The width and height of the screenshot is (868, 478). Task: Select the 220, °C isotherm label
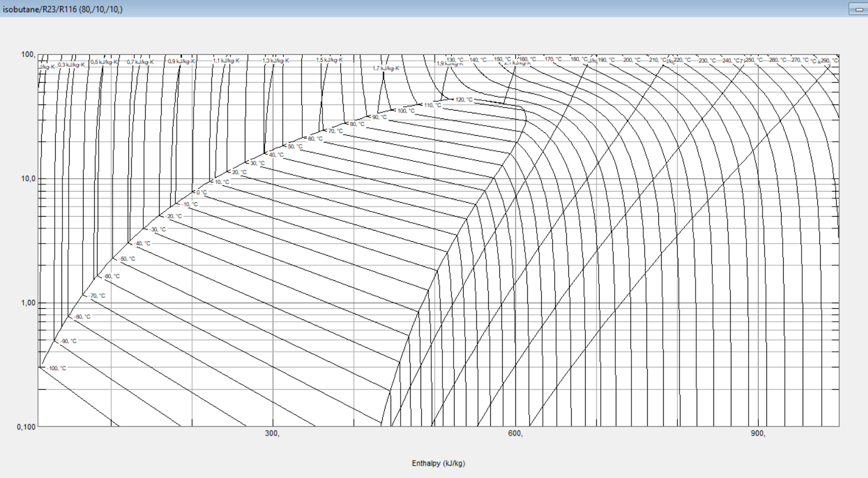pyautogui.click(x=682, y=60)
